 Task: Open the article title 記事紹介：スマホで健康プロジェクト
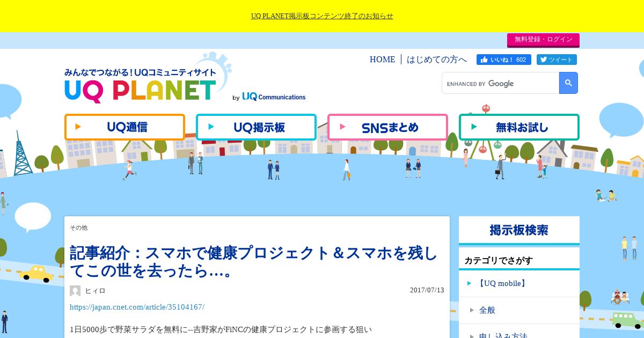(x=254, y=262)
